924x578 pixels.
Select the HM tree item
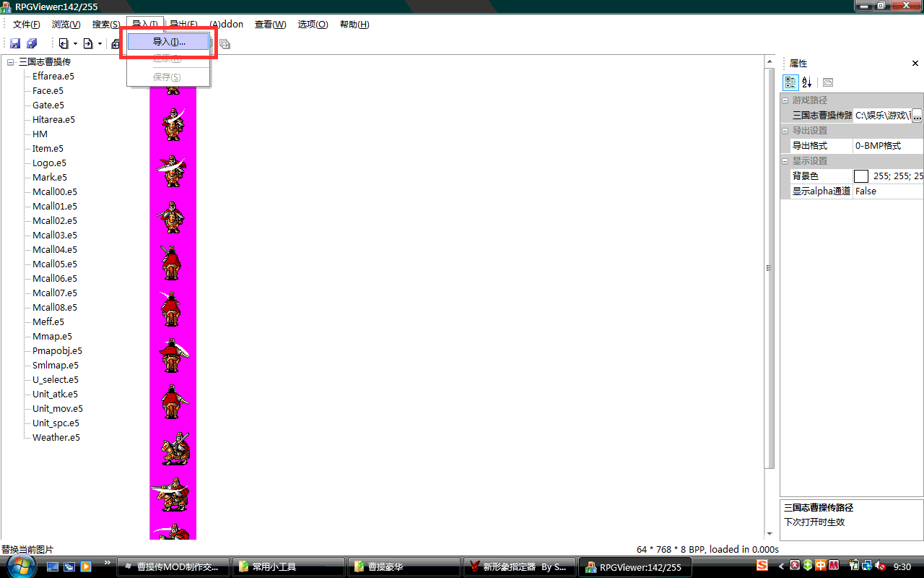point(40,134)
